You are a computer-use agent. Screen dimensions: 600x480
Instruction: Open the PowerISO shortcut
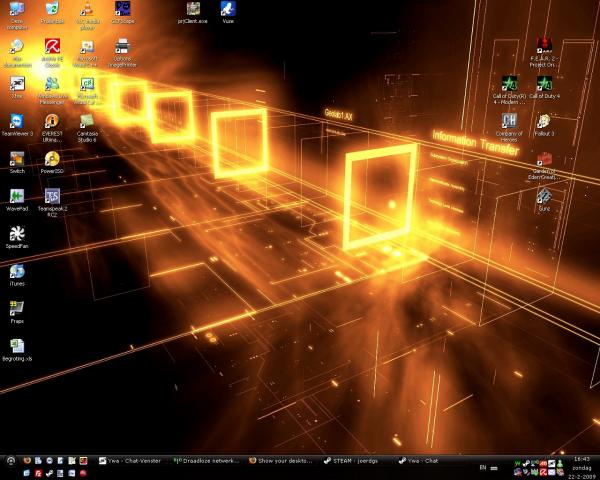(52, 160)
